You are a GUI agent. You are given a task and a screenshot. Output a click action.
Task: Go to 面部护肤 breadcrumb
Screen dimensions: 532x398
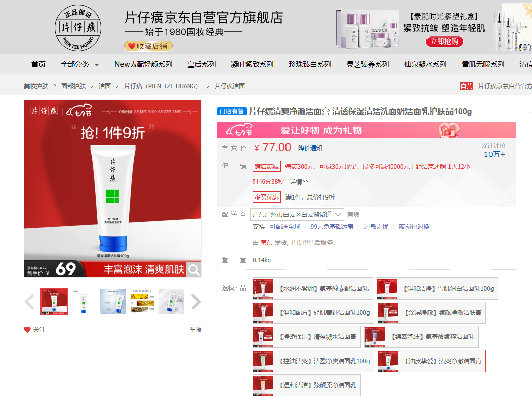coord(73,86)
